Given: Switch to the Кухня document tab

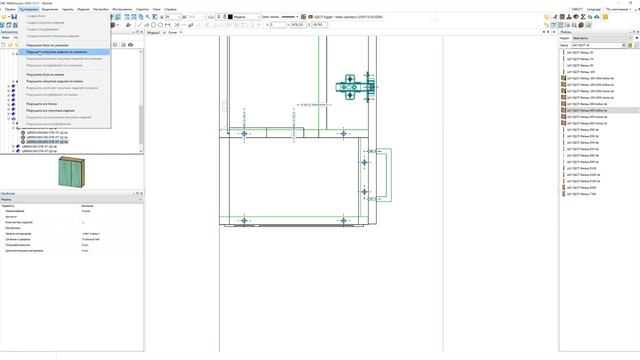Looking at the screenshot, I should click(173, 32).
